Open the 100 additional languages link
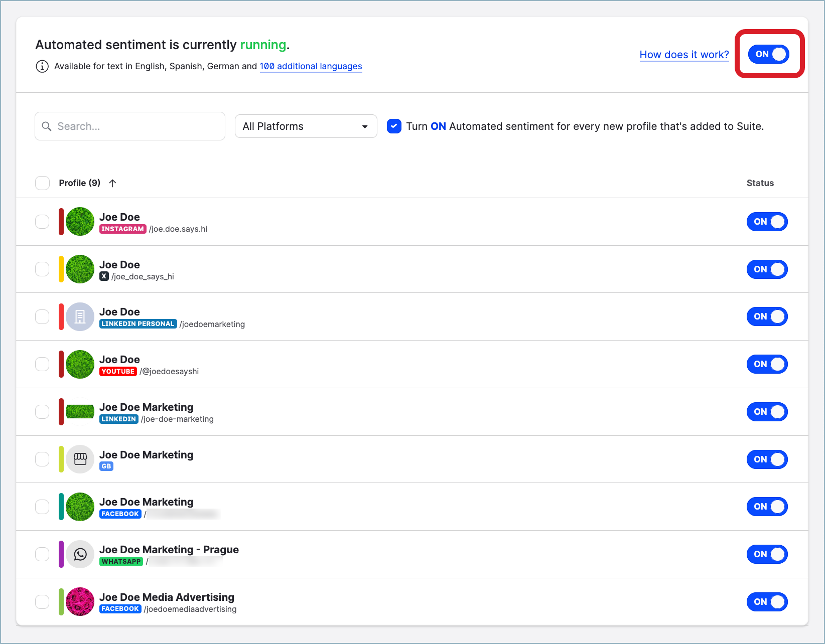825x644 pixels. (311, 66)
